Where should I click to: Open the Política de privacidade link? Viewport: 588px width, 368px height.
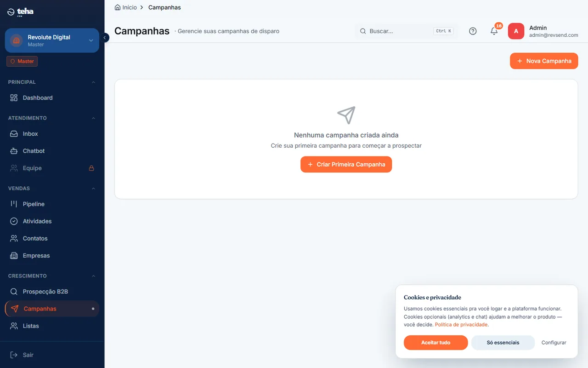(461, 325)
